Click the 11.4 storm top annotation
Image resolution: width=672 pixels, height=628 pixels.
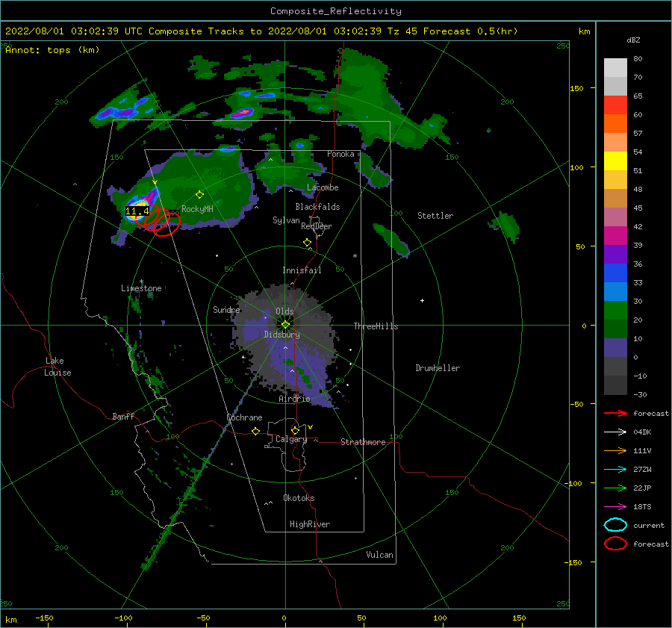tap(137, 211)
